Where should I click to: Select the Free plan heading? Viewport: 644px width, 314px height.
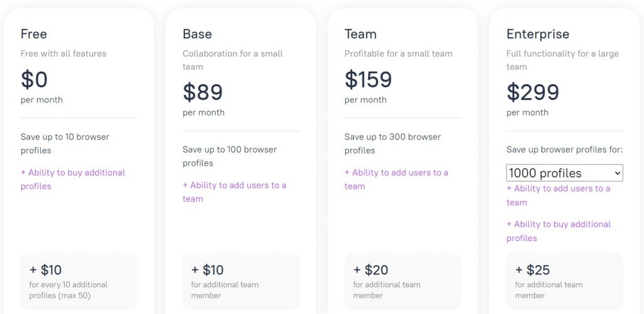coord(34,34)
